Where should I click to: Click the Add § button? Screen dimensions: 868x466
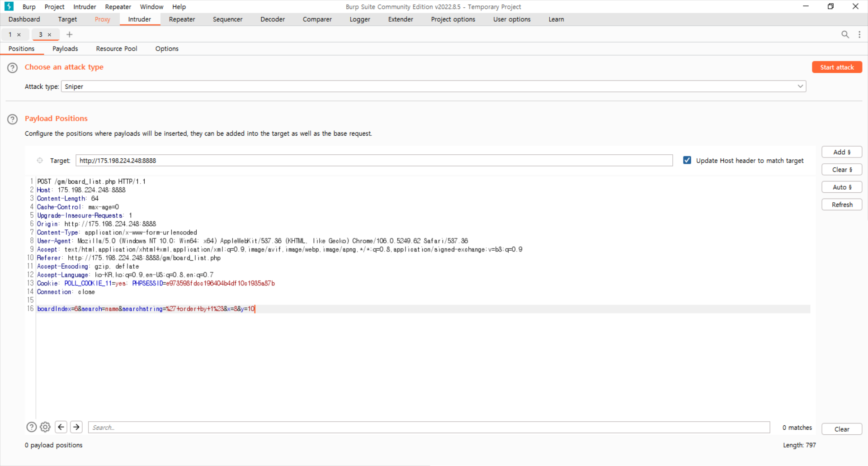pos(842,152)
